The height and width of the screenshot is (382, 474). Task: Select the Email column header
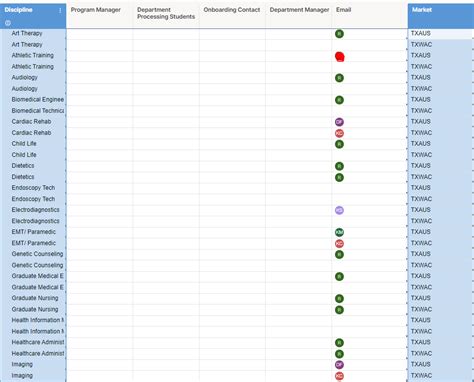(370, 16)
